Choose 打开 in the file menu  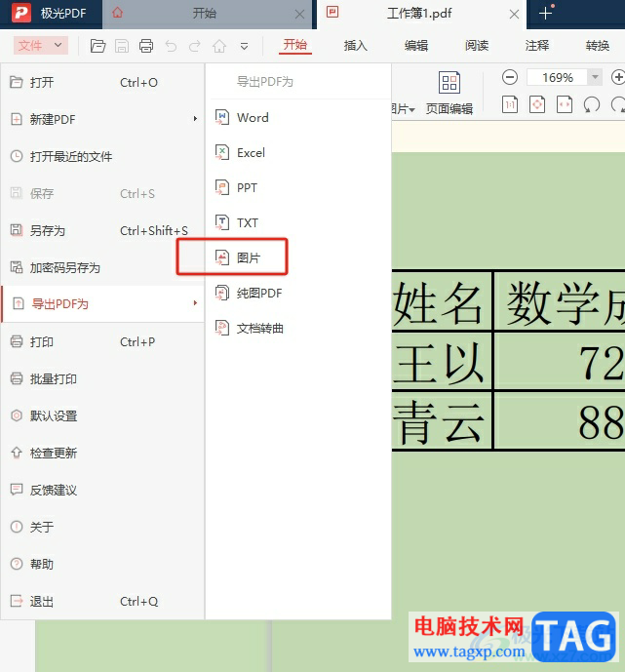102,82
